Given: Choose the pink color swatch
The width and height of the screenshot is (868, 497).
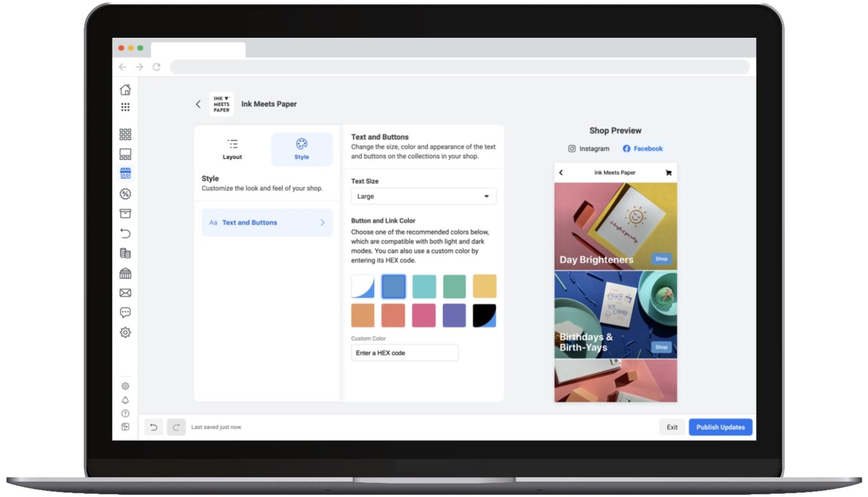Looking at the screenshot, I should pos(424,316).
